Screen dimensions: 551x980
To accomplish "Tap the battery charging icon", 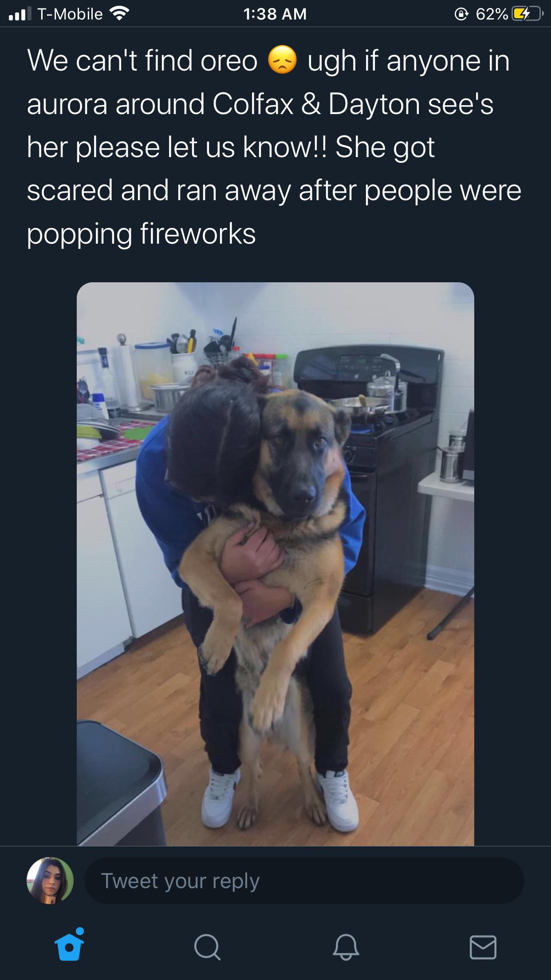I will tap(527, 14).
